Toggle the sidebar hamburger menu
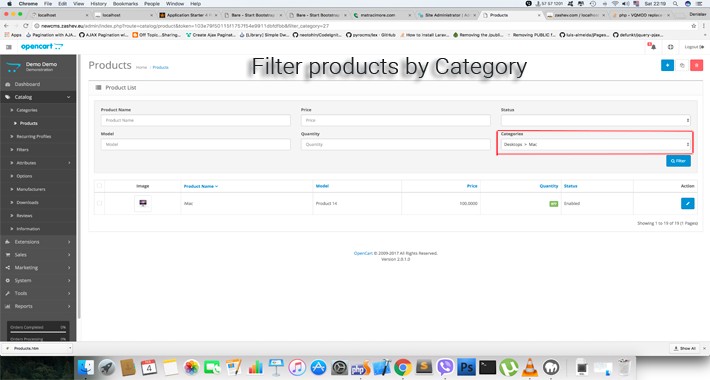 [9, 47]
